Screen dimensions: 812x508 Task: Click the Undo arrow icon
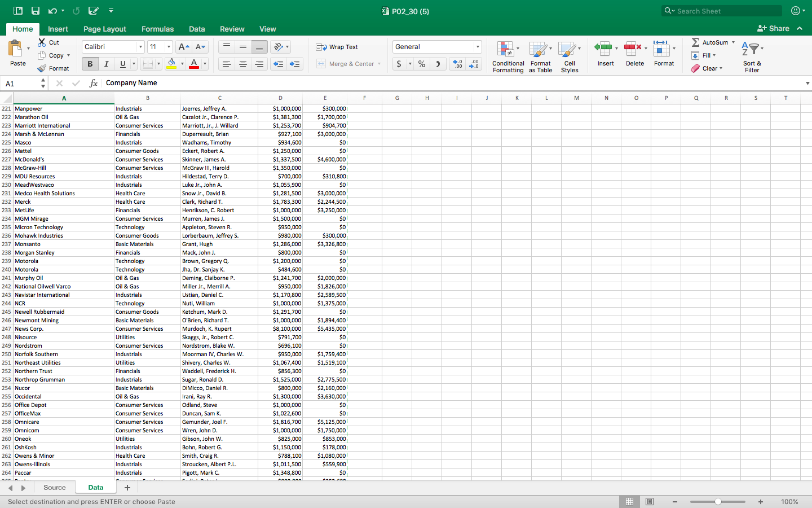[x=52, y=11]
